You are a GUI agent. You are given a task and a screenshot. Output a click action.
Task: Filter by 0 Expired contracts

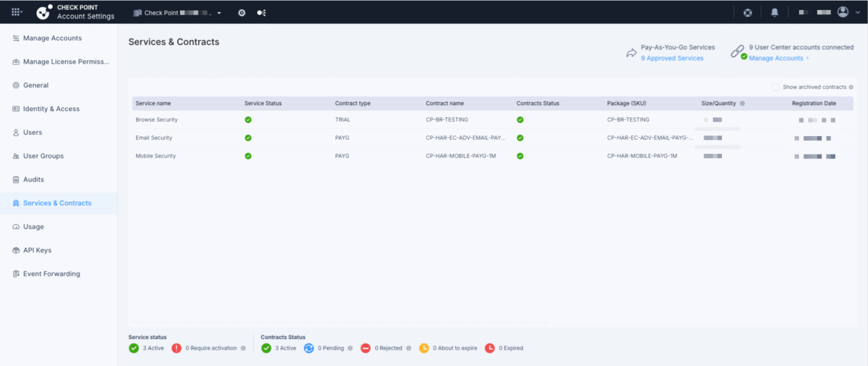504,348
